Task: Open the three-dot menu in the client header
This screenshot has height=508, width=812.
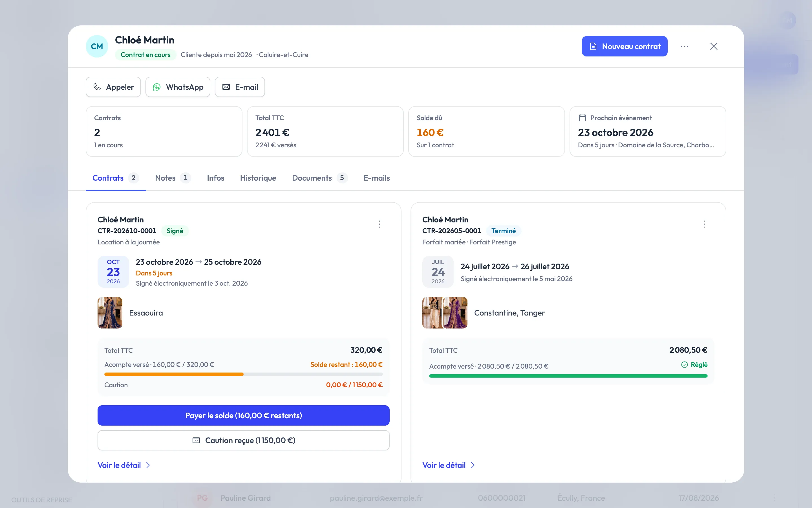Action: click(x=685, y=46)
